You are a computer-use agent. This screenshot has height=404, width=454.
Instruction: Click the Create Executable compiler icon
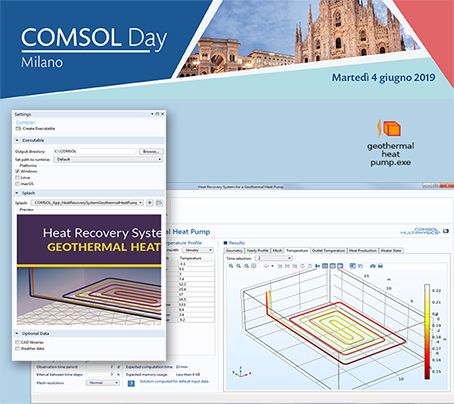pos(18,129)
